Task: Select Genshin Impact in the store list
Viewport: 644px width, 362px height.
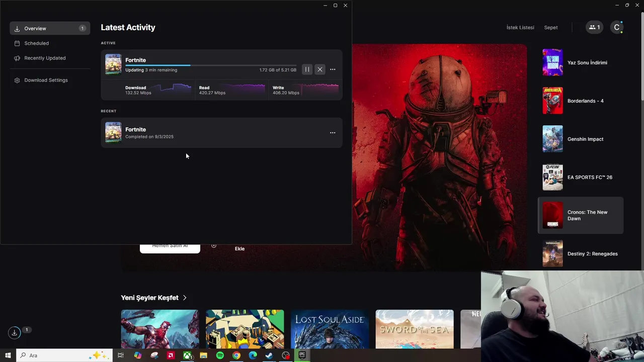Action: [x=581, y=139]
